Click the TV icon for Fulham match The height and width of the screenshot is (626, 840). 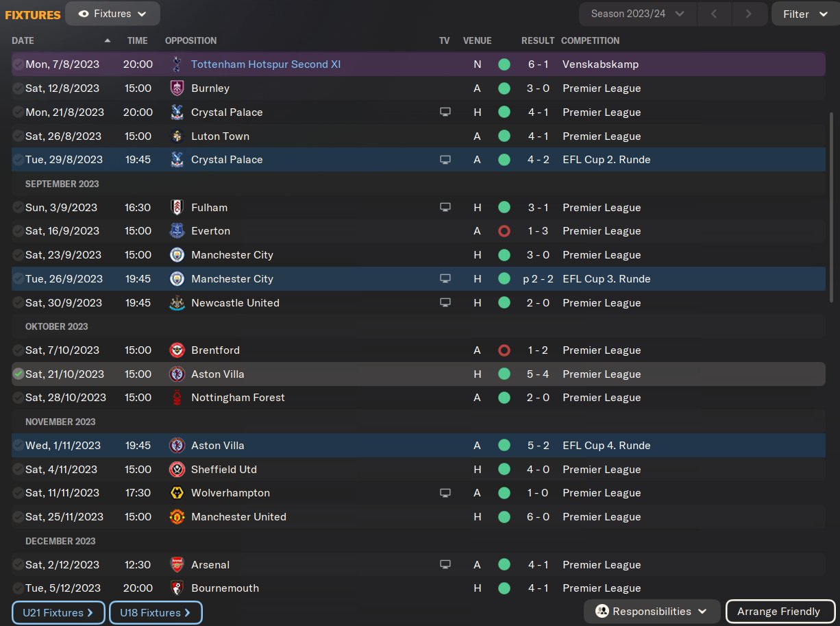445,207
